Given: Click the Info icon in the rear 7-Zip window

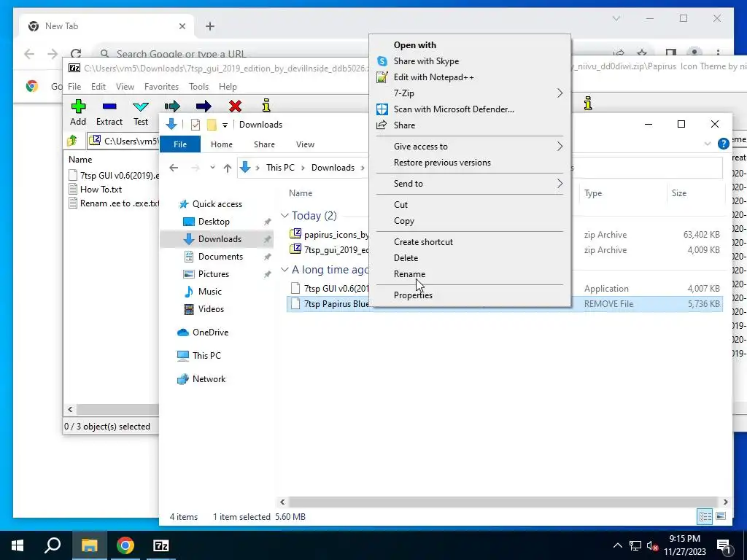Looking at the screenshot, I should click(x=589, y=103).
